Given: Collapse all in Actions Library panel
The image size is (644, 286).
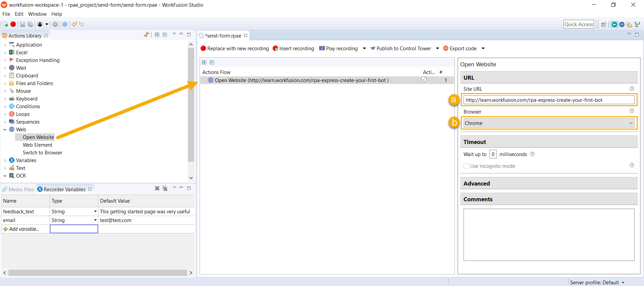Looking at the screenshot, I should pyautogui.click(x=165, y=34).
